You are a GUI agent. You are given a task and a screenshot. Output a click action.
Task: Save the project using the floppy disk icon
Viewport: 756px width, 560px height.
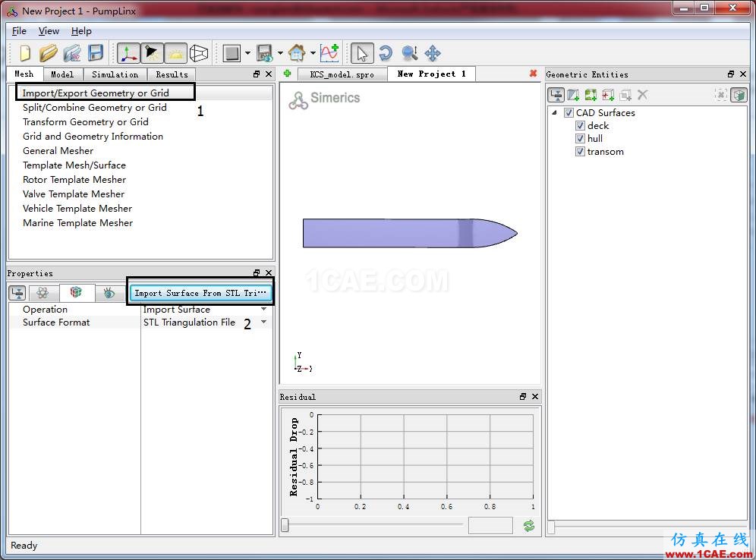96,53
